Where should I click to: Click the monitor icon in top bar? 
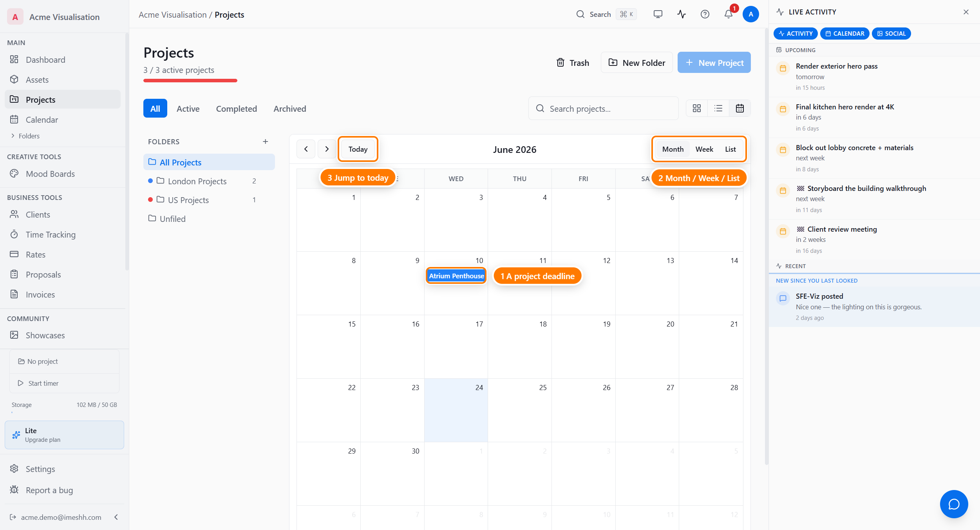tap(658, 15)
